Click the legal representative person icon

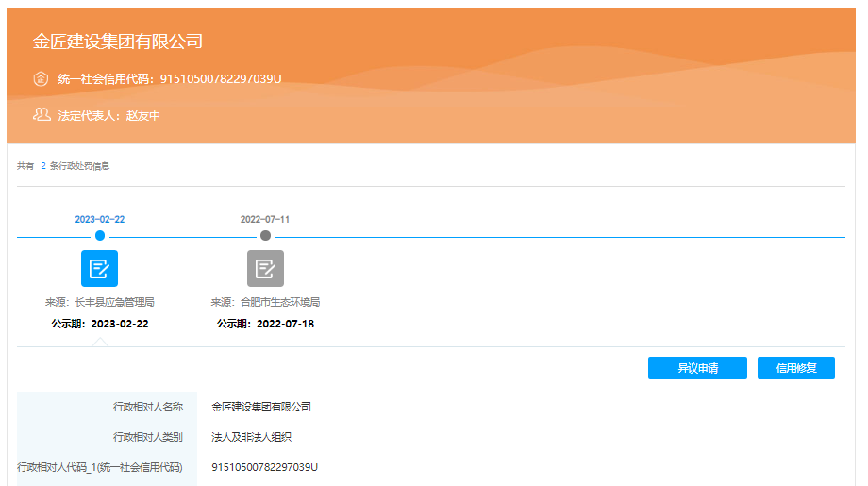click(x=42, y=114)
